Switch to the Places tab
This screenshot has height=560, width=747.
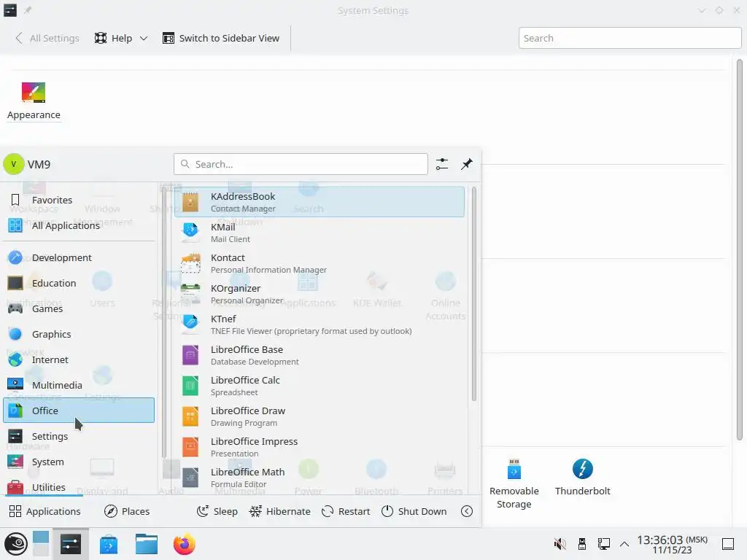127,511
